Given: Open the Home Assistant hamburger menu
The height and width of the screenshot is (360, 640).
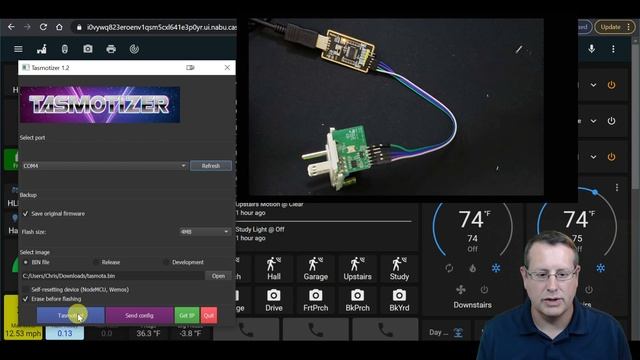Looking at the screenshot, I should pos(18,49).
